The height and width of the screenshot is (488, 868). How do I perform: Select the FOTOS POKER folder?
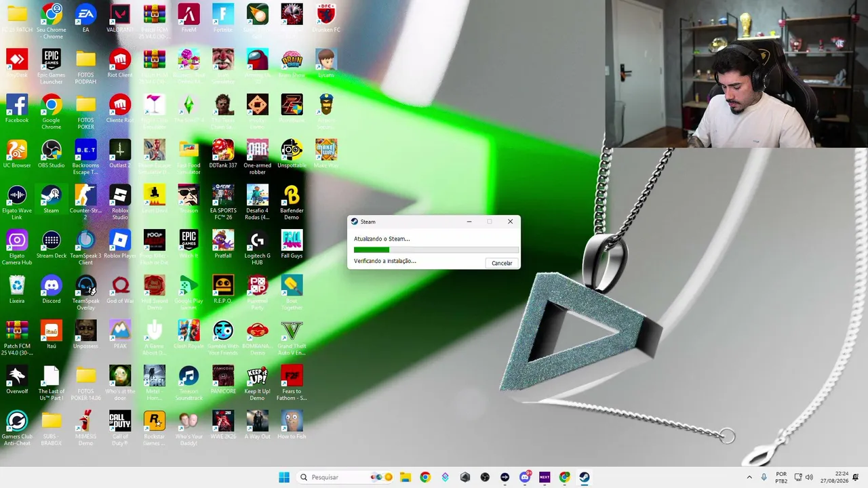click(x=85, y=113)
